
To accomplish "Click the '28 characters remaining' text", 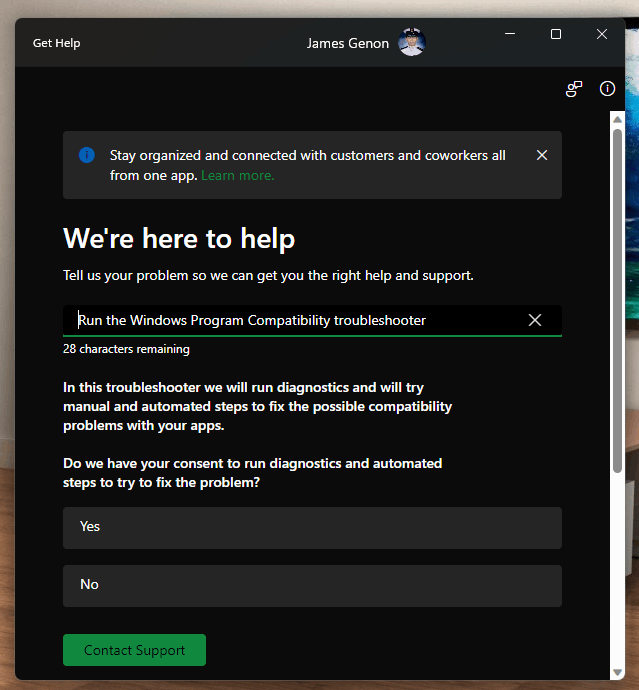I will [x=126, y=349].
